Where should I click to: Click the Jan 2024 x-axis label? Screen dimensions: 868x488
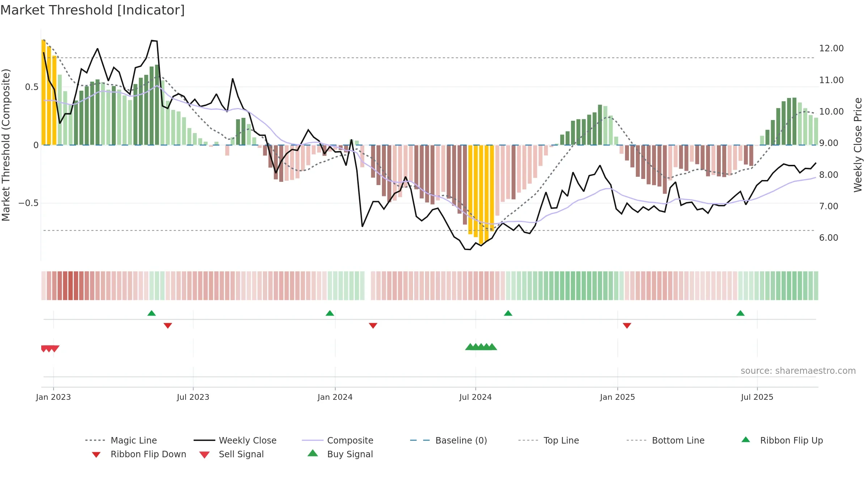(335, 397)
